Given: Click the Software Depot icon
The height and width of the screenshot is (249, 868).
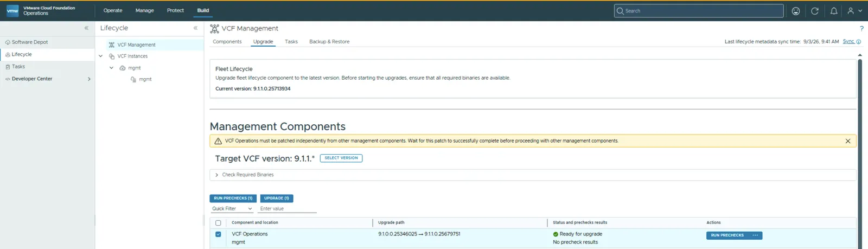Looking at the screenshot, I should (8, 42).
